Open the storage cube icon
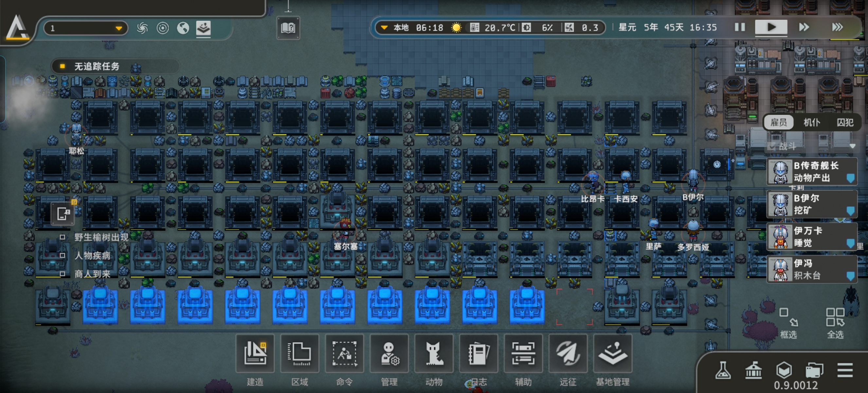Image resolution: width=868 pixels, height=393 pixels. click(x=784, y=370)
